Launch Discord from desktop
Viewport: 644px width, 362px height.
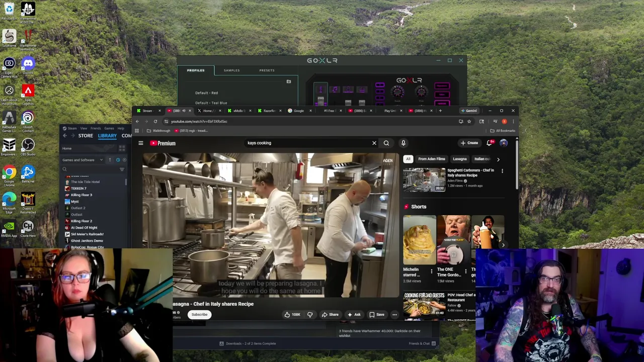tap(28, 66)
